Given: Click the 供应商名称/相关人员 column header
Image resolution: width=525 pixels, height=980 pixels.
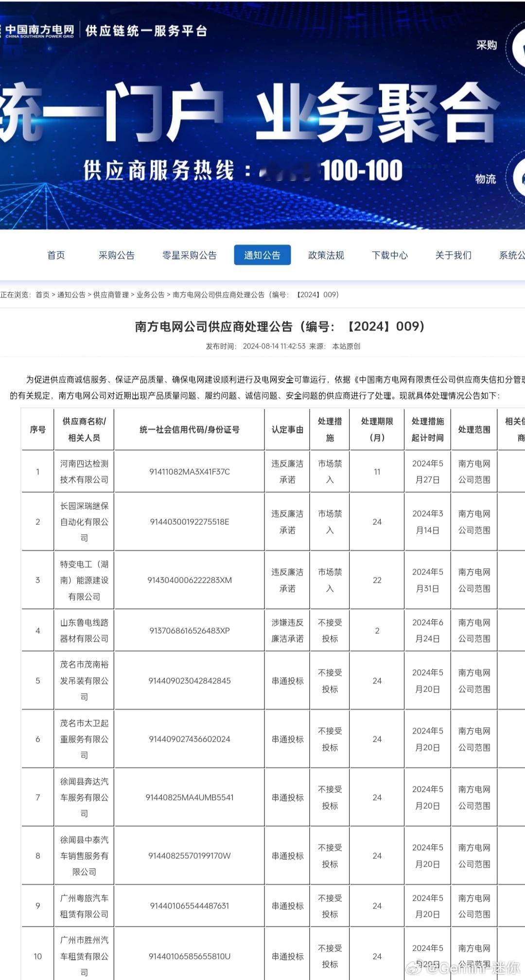Looking at the screenshot, I should tap(84, 429).
